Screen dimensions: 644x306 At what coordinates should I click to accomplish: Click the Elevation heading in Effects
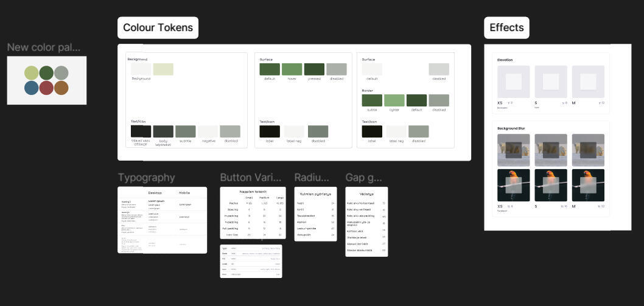click(x=505, y=60)
